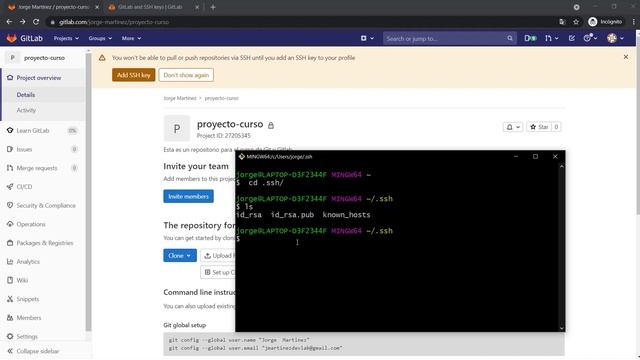Click Jorge Martinez breadcrumb link

coord(180,98)
